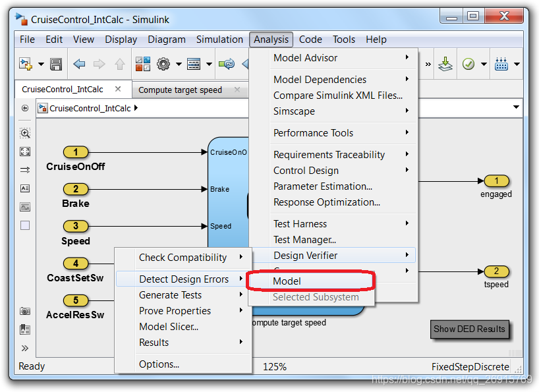
Task: Open the Tools menu
Action: pyautogui.click(x=344, y=40)
